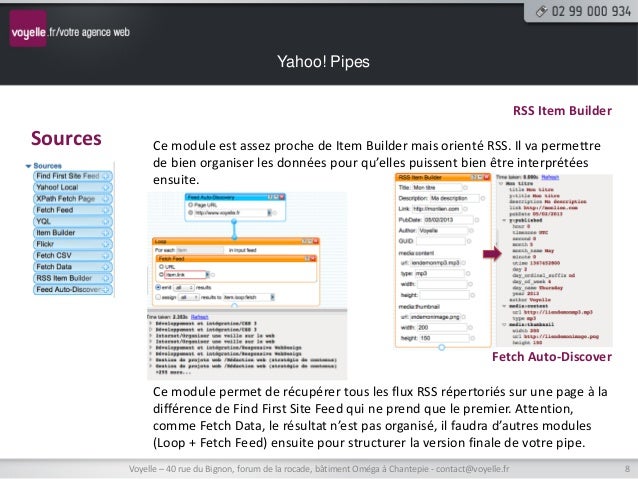Open the emit all dropdown
638x479 pixels.
(x=184, y=288)
